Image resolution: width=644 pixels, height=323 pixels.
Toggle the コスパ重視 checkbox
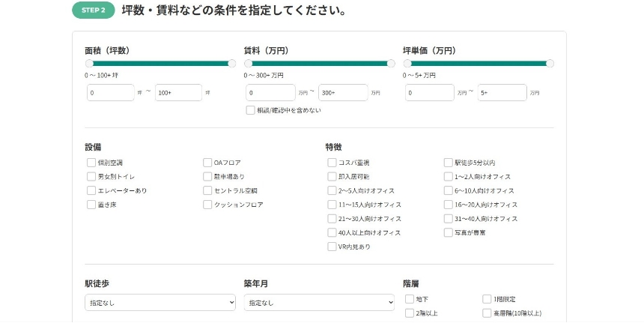tap(332, 163)
